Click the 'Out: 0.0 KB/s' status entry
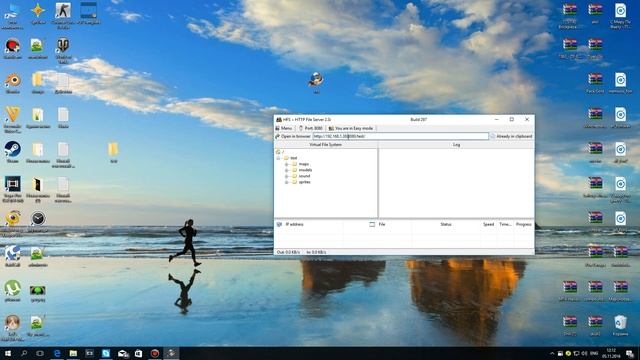The image size is (640, 360). [288, 252]
